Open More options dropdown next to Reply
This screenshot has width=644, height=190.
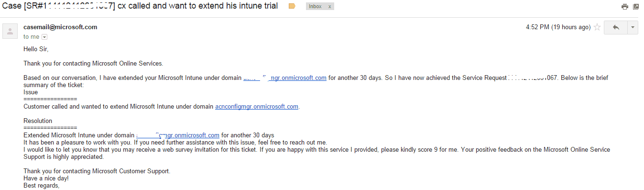(633, 28)
